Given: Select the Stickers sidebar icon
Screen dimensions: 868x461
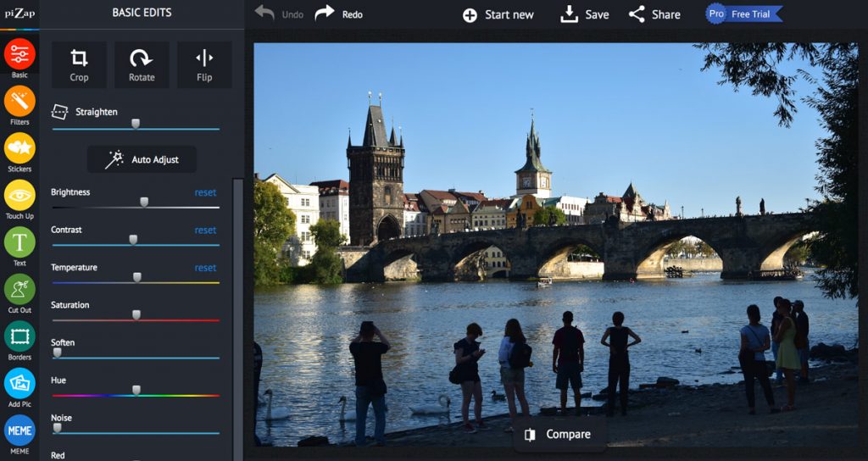Looking at the screenshot, I should click(x=19, y=148).
